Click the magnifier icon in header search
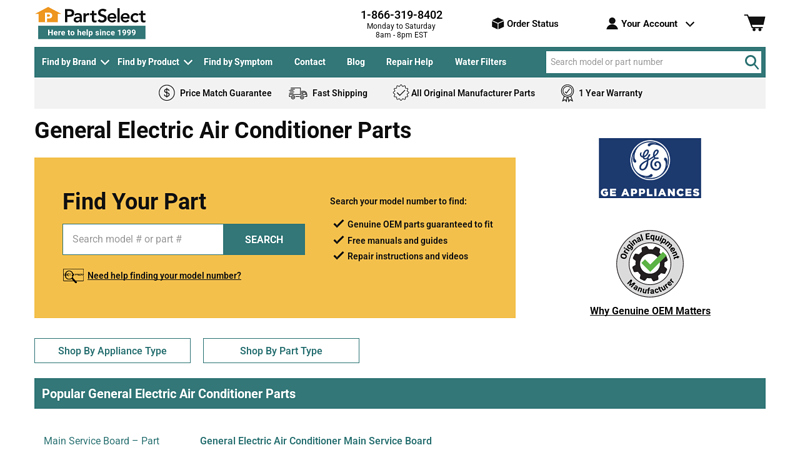 (751, 62)
